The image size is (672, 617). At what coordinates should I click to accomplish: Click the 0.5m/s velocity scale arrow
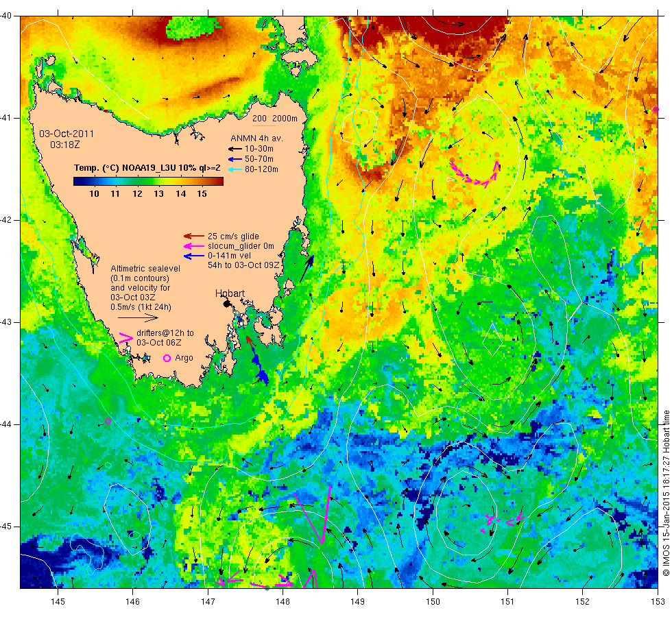138,317
